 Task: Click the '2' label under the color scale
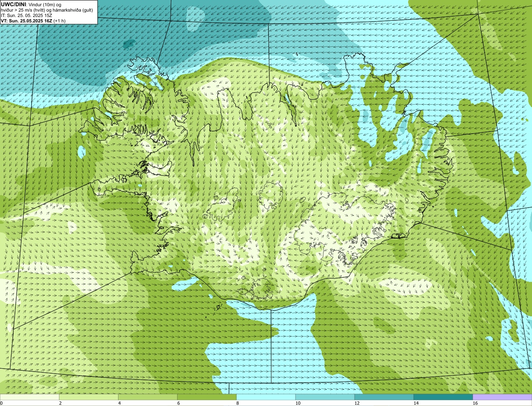click(60, 403)
